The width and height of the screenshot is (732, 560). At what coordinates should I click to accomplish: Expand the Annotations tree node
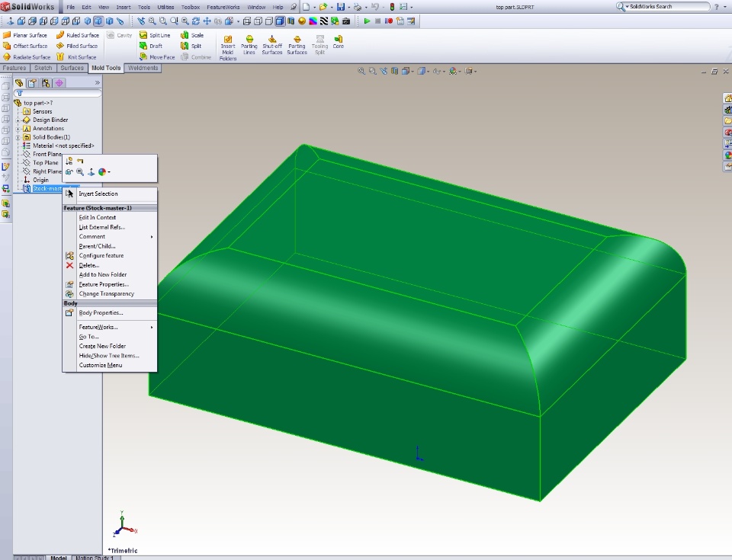(x=18, y=128)
